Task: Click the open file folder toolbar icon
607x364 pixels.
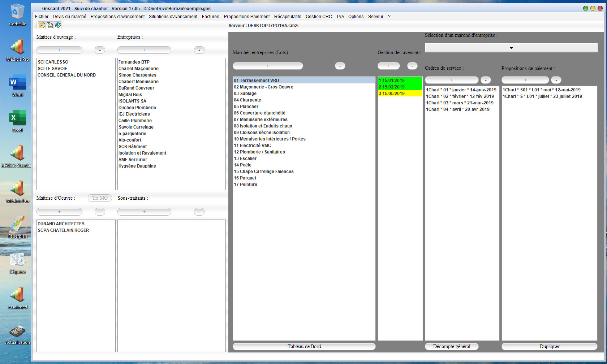Action: (42, 25)
